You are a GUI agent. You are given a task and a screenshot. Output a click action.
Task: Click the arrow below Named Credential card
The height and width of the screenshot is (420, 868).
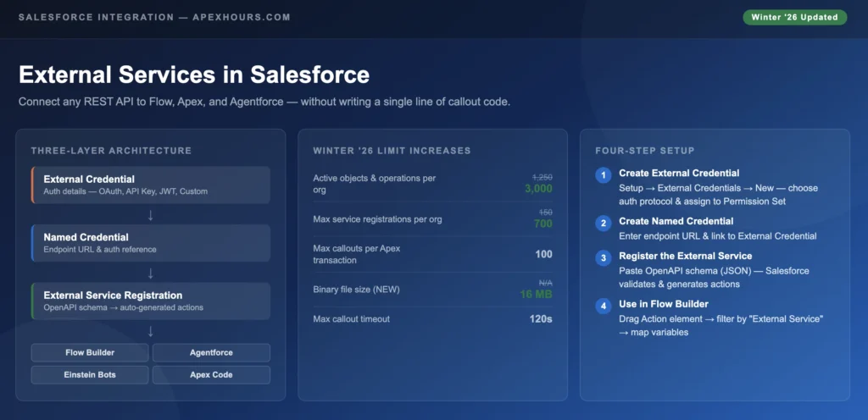[151, 273]
